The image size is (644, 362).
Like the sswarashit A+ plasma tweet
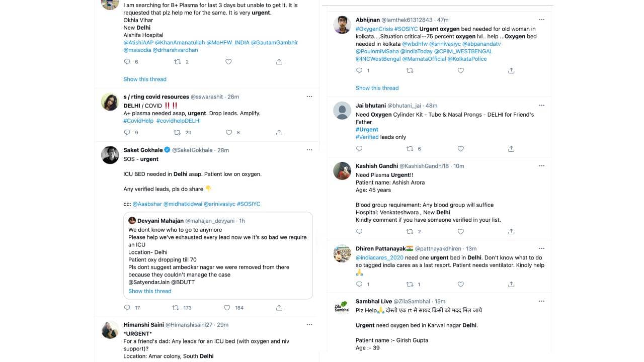pyautogui.click(x=229, y=133)
